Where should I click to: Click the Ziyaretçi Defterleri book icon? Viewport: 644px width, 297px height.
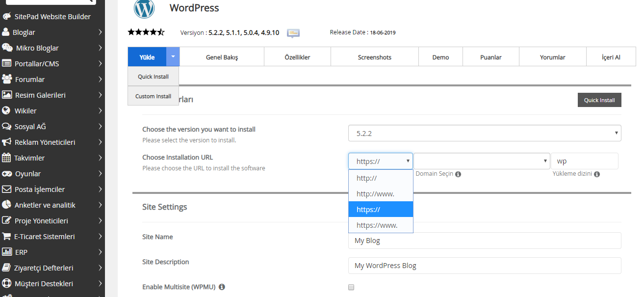[x=6, y=268]
